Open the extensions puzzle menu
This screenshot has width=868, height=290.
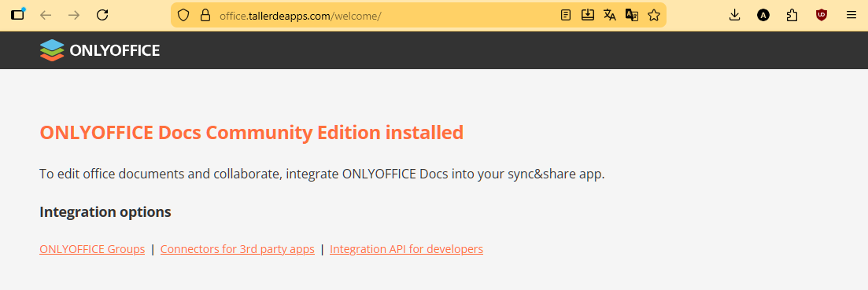[x=792, y=15]
